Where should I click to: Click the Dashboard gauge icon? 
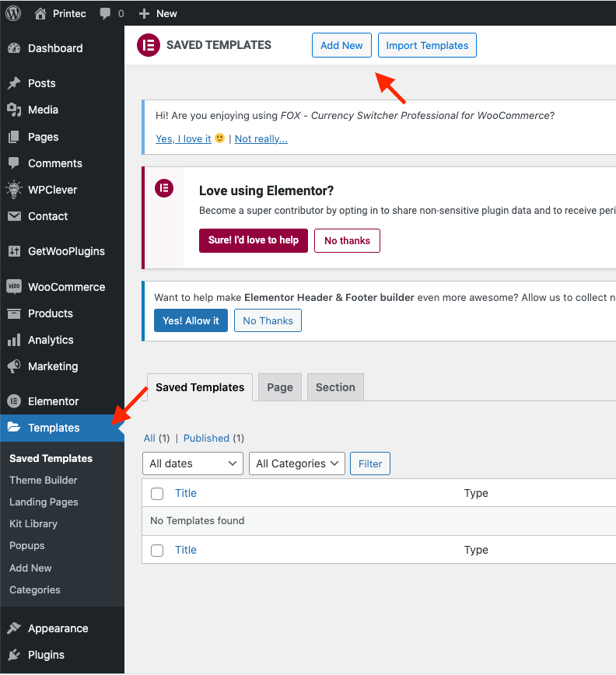click(13, 48)
